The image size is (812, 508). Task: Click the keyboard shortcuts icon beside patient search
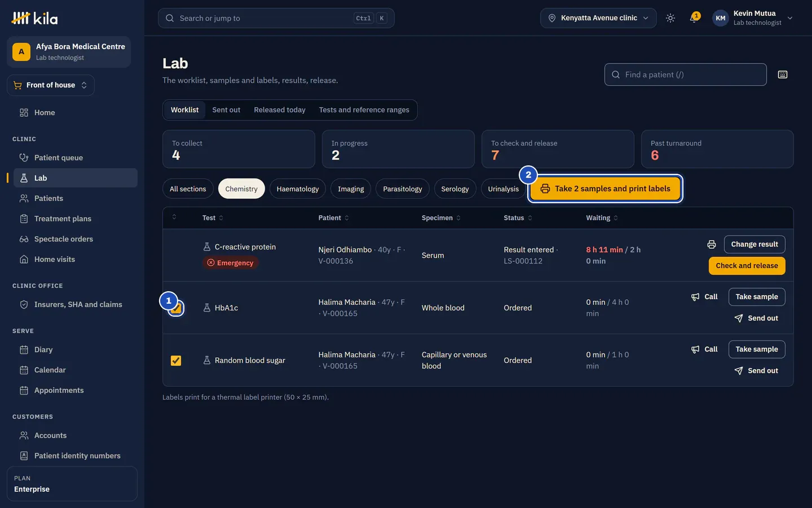pos(783,75)
